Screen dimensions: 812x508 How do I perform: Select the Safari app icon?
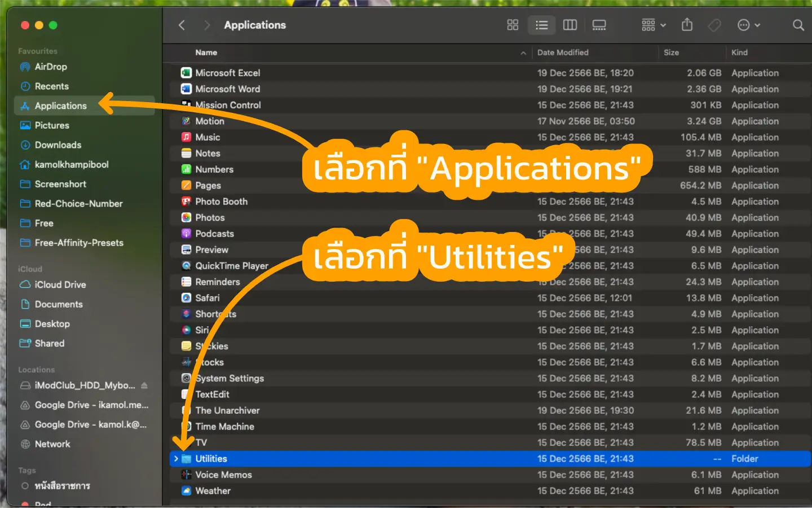186,298
